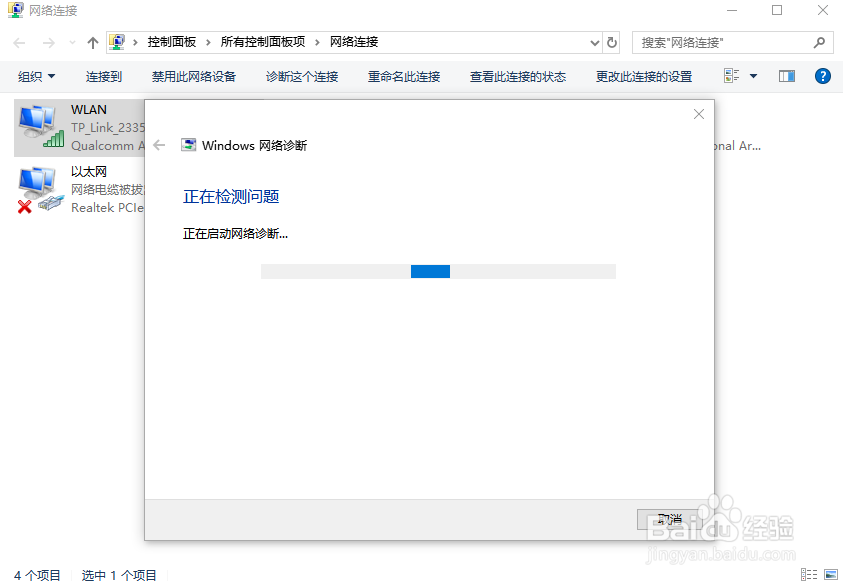This screenshot has width=843, height=584.
Task: Open the 控制面板 breadcrumb item
Action: click(x=172, y=42)
